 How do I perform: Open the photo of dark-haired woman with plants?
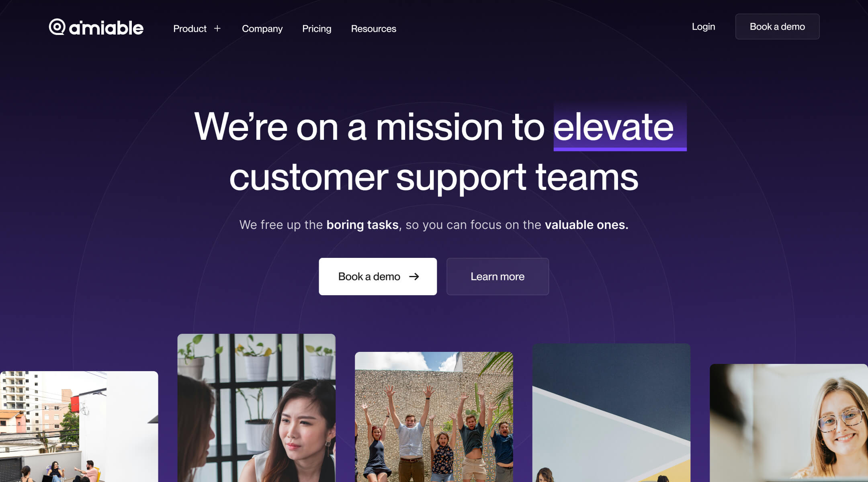point(256,408)
